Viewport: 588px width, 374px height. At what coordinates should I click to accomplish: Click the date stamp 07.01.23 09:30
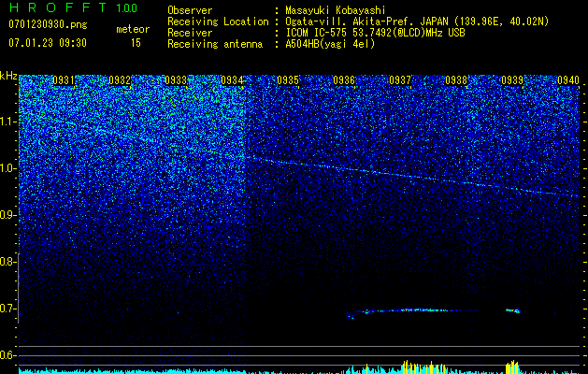[48, 43]
